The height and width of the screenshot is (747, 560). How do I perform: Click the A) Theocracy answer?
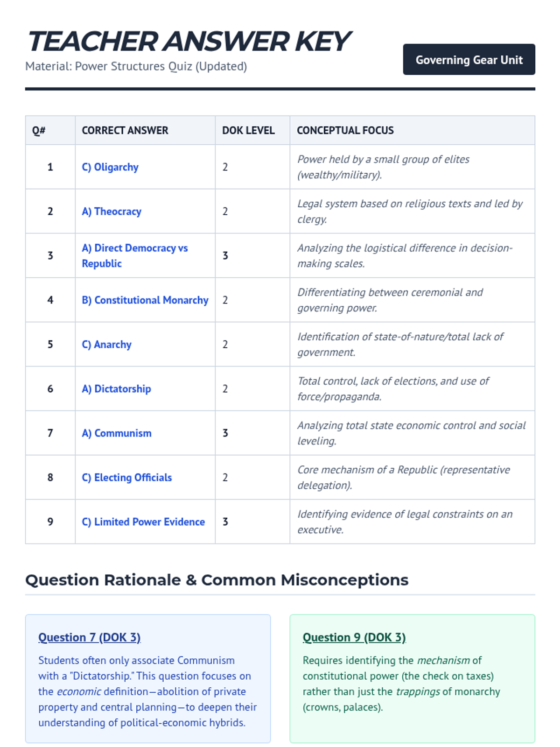(x=112, y=211)
